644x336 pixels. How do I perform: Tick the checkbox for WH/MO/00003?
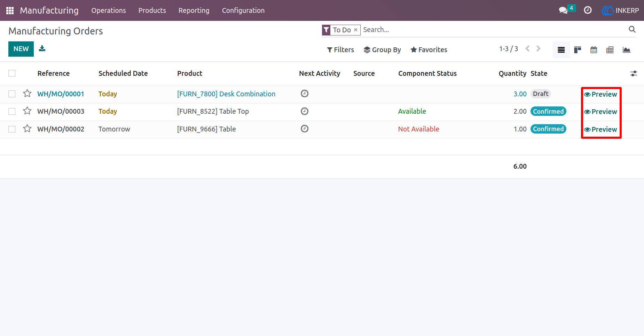point(12,111)
